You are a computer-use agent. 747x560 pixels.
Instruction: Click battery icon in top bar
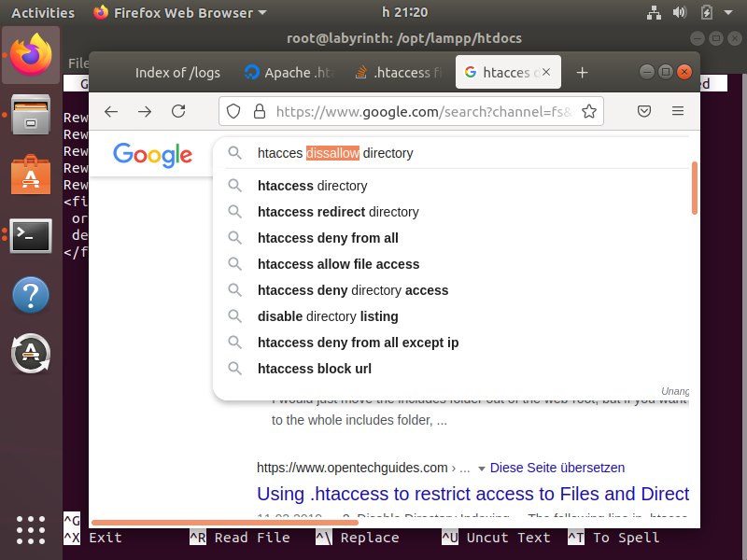(x=707, y=12)
